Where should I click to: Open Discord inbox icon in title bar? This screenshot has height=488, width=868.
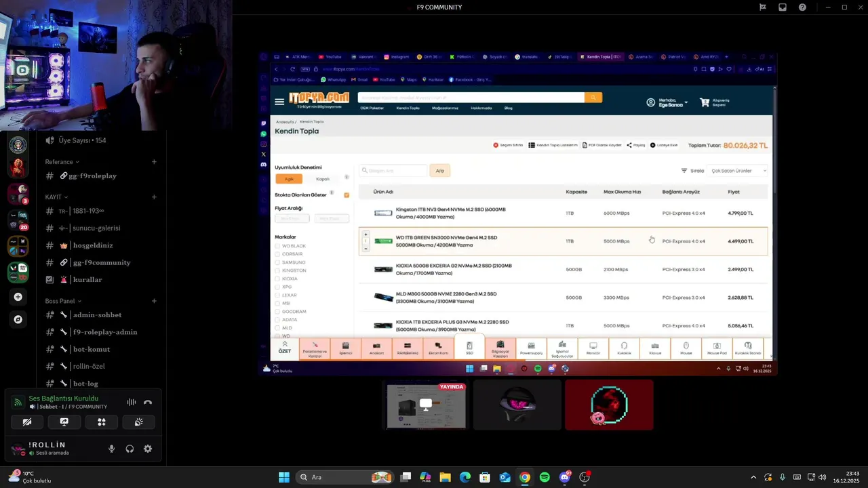click(x=783, y=7)
